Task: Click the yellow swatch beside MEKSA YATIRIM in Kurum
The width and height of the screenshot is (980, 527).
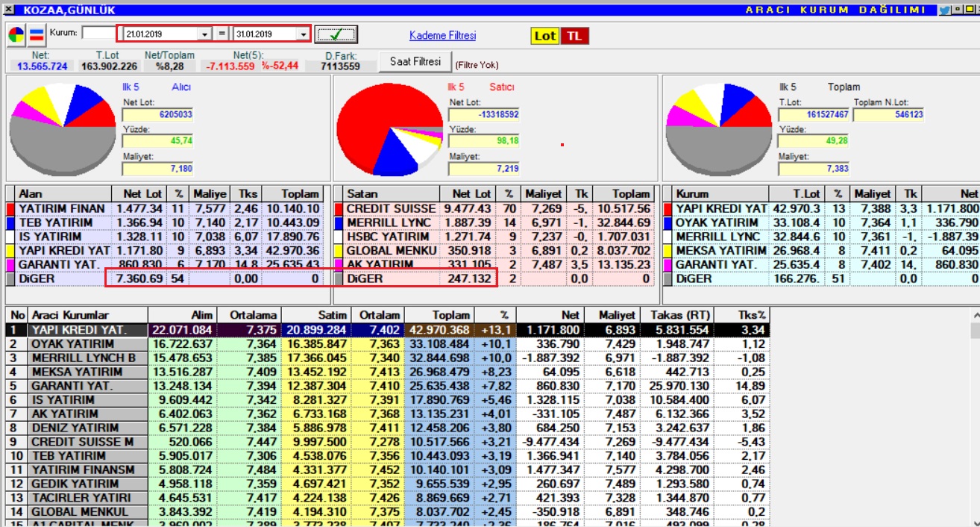Action: coord(667,251)
